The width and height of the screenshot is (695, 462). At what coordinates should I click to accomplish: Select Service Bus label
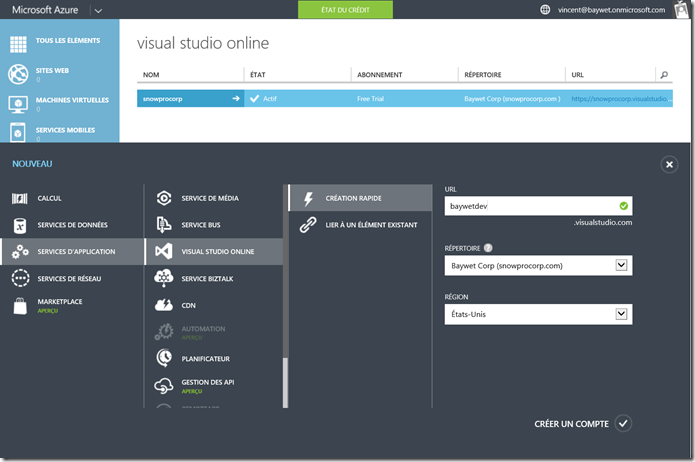[201, 225]
